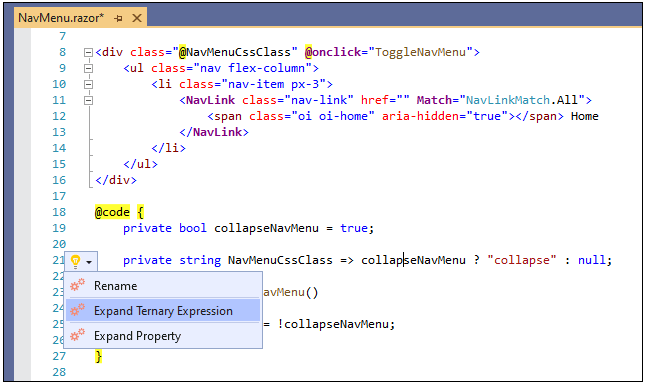Click the closing </ul> tag on line 15
Viewport: 646px width, 385px height.
click(140, 164)
